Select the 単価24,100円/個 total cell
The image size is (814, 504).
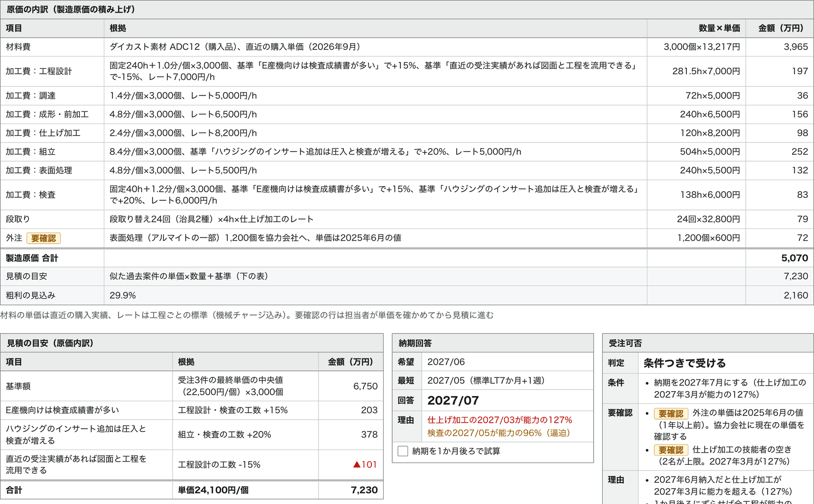tap(213, 490)
